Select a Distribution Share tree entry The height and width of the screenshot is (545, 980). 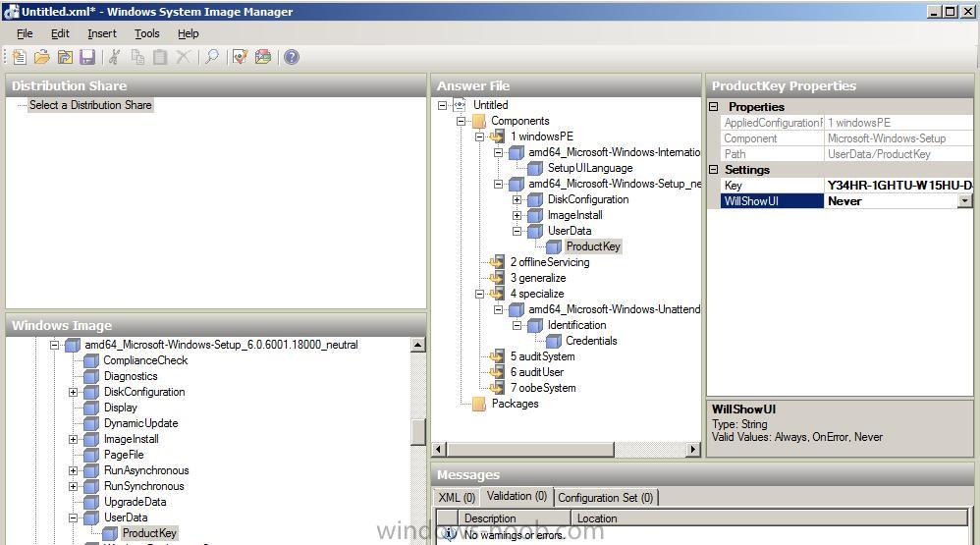pos(90,105)
